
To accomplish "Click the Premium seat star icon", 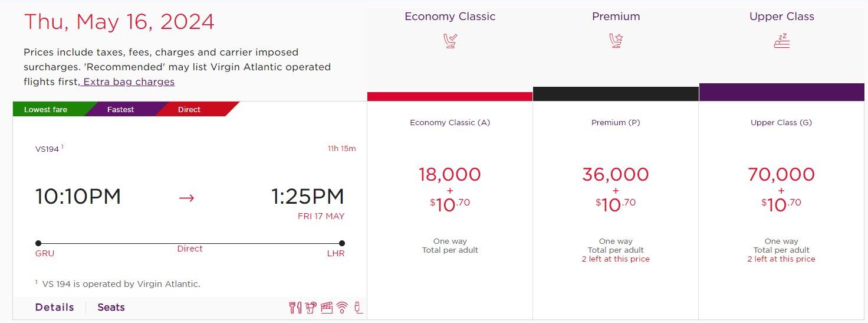I will 616,41.
